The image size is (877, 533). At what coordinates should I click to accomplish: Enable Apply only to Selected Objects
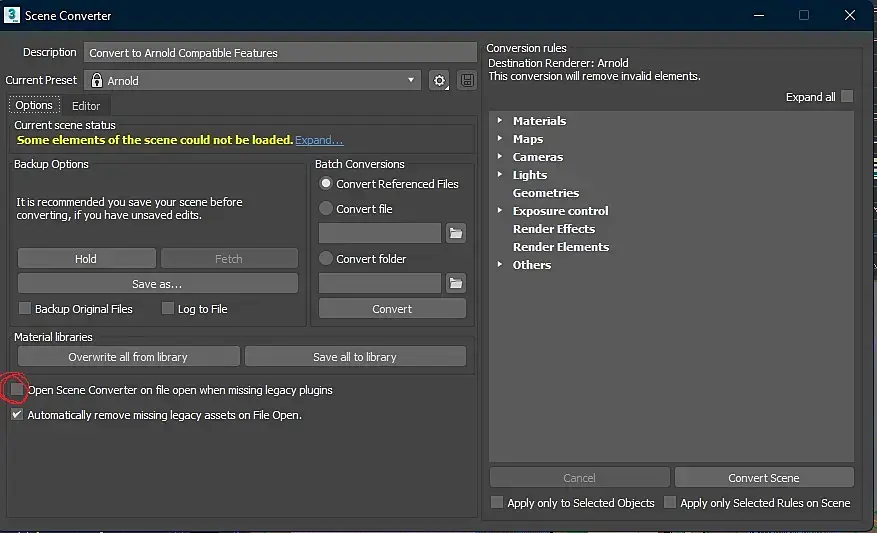pyautogui.click(x=497, y=502)
